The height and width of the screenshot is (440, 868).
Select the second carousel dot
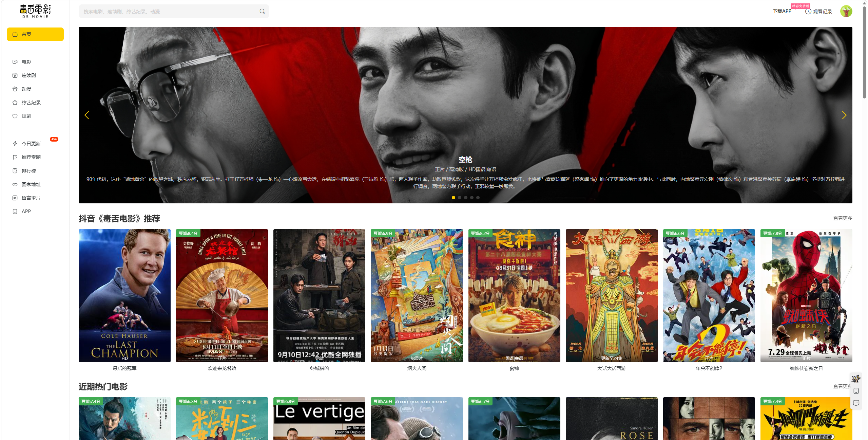(x=460, y=198)
